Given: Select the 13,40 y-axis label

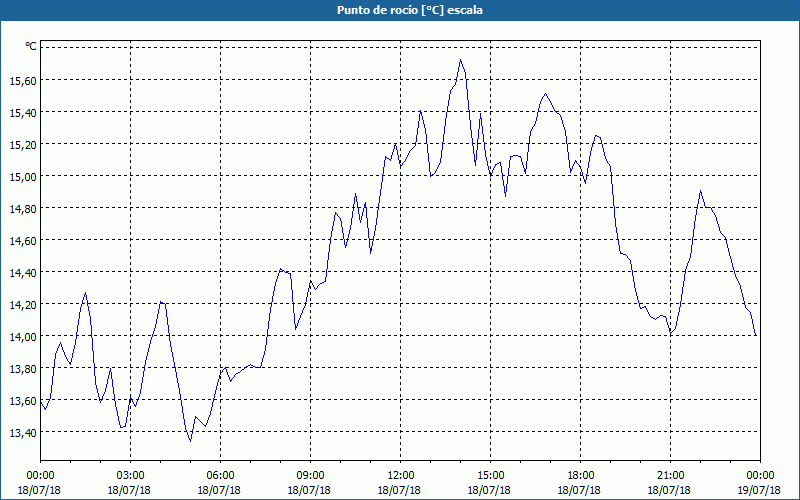Looking at the screenshot, I should pos(23,433).
